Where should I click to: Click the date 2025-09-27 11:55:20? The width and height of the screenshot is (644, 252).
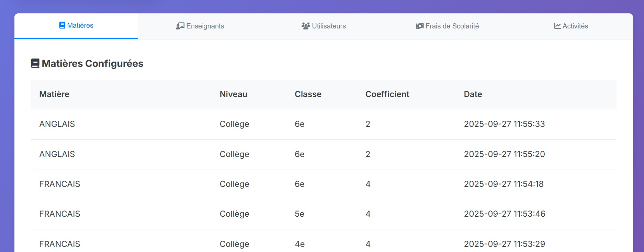tap(504, 154)
